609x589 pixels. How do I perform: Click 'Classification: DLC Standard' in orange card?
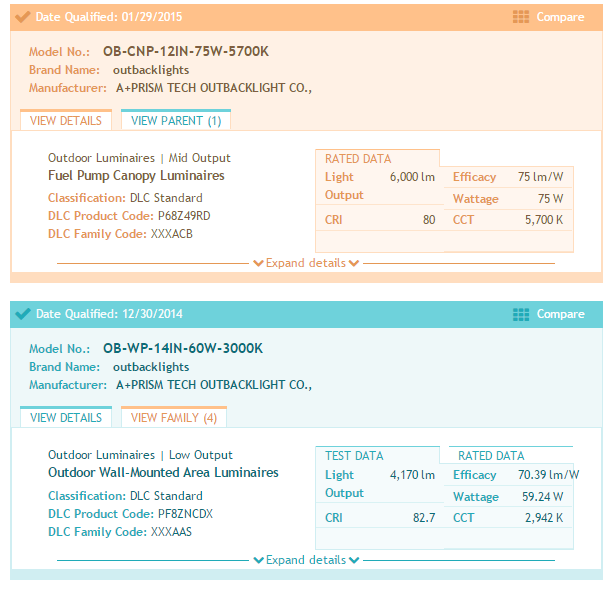coord(125,198)
